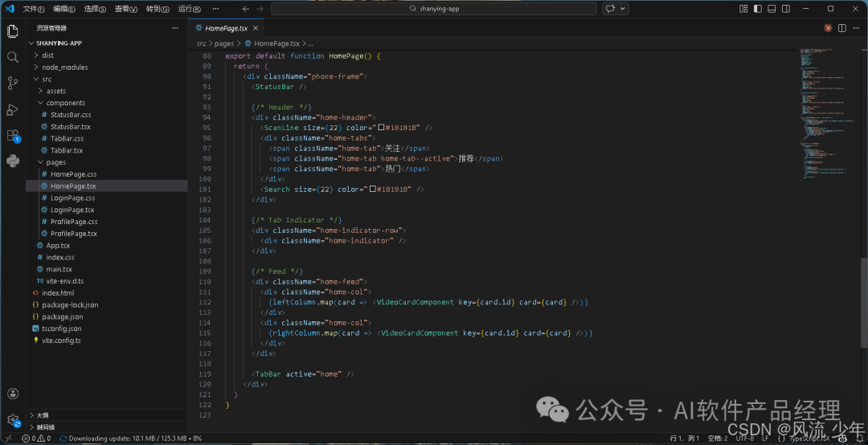Click the shanying-app command center search box
Image resolution: width=868 pixels, height=445 pixels.
(434, 9)
